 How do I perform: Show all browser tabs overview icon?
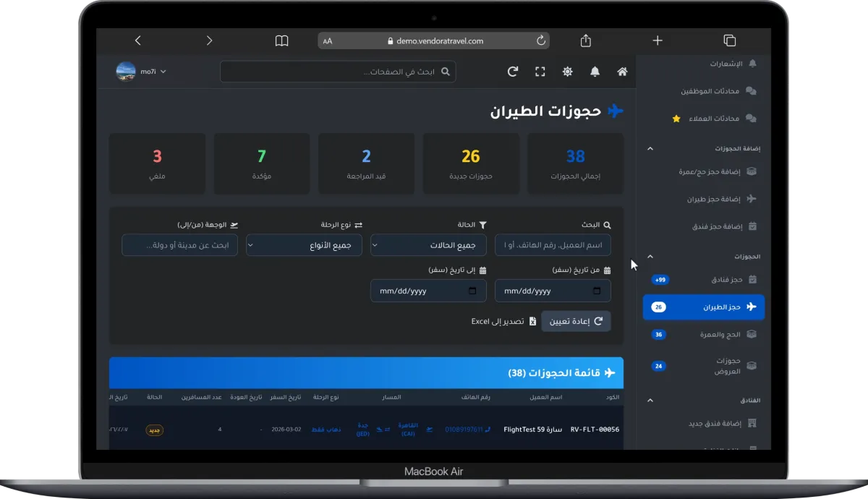729,40
